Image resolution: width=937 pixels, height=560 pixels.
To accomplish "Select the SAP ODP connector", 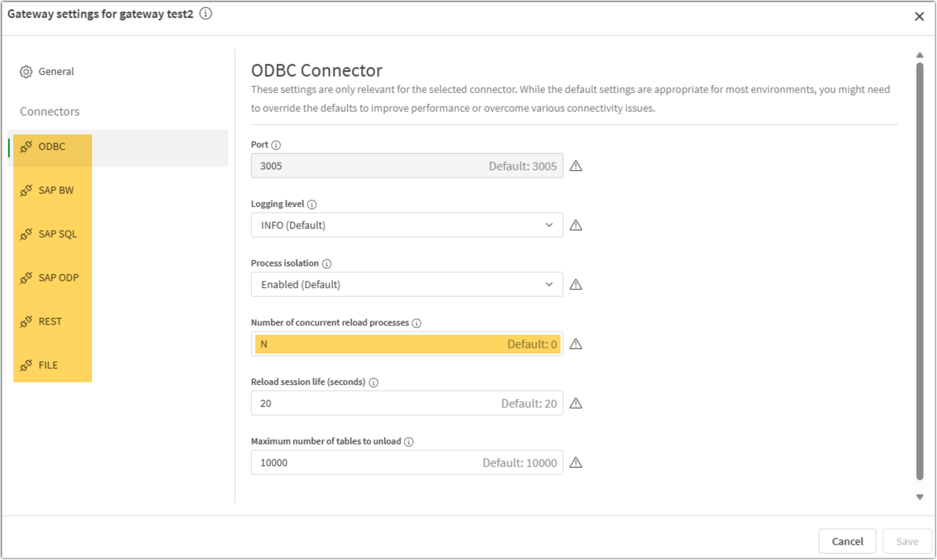I will [x=118, y=278].
